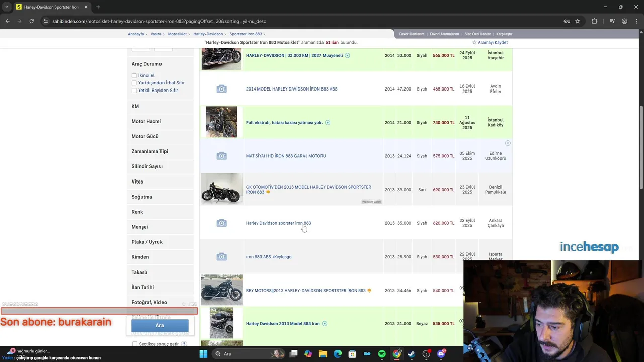The image size is (644, 362).
Task: Expand the Plaka / Uyruk filter
Action: pos(160,242)
